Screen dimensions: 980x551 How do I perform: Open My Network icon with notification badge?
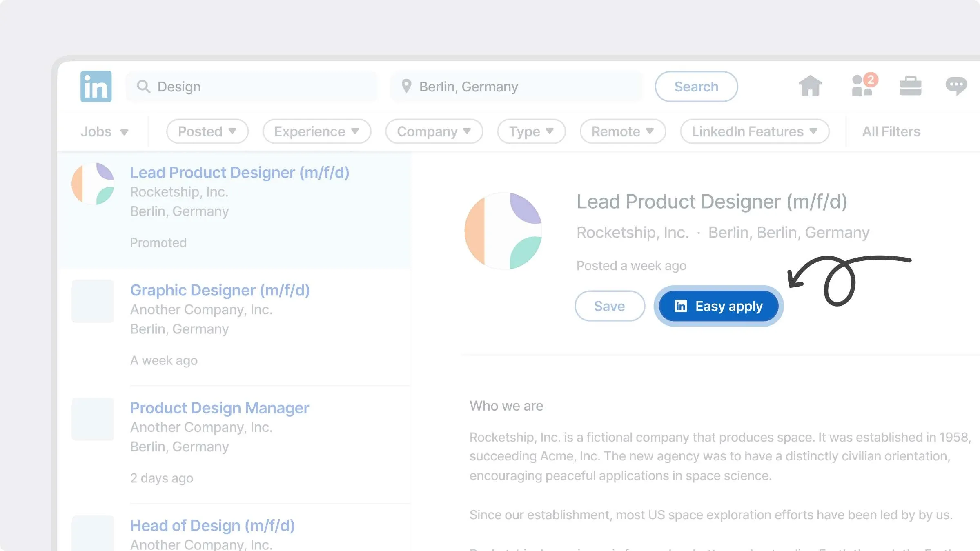(864, 84)
